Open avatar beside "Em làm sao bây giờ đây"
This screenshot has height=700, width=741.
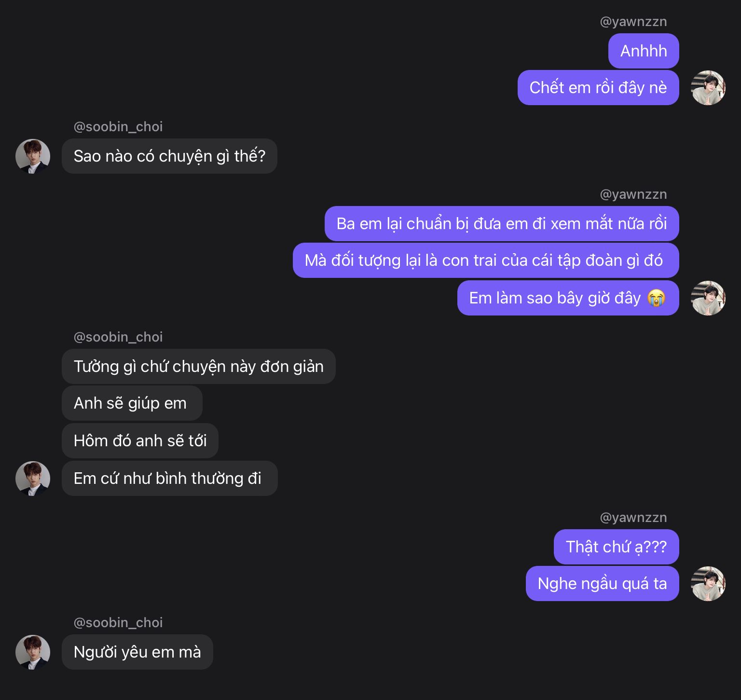(708, 298)
